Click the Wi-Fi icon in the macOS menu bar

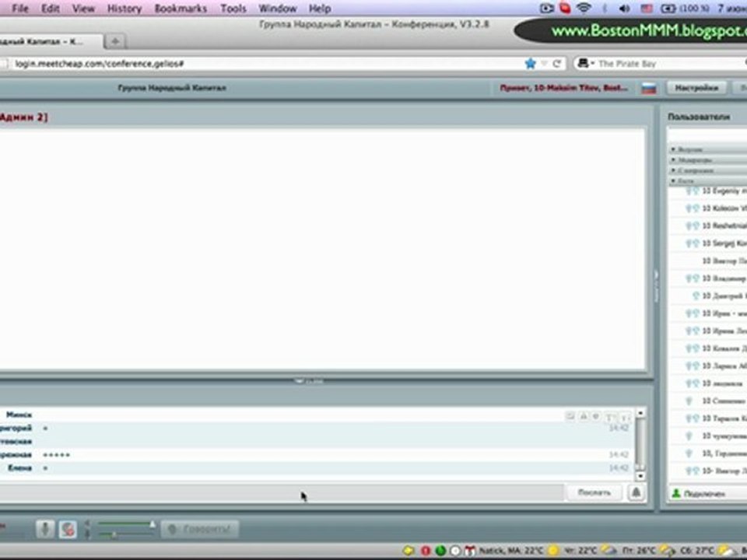584,8
